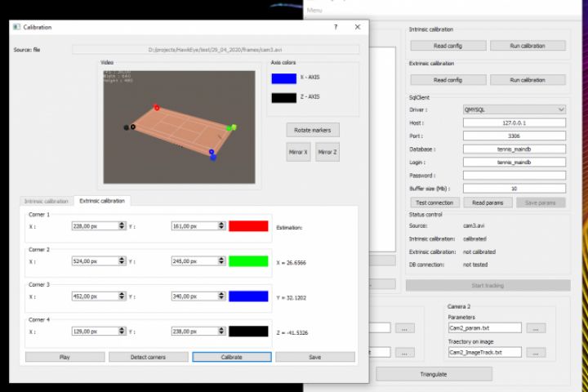Click the Detect corners button
The image size is (588, 392).
148,357
